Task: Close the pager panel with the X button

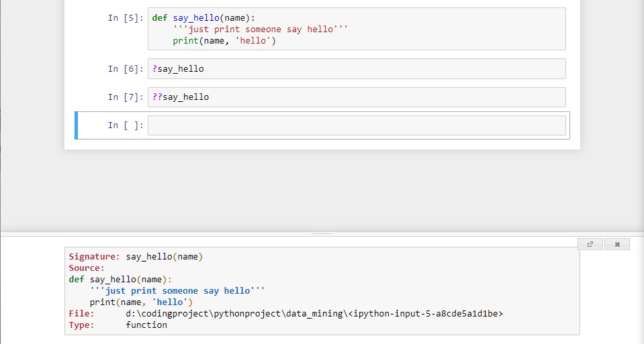Action: coord(616,244)
